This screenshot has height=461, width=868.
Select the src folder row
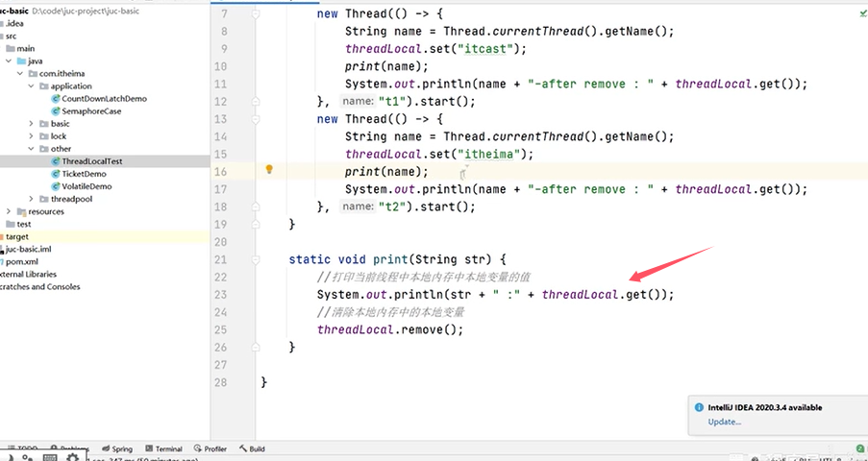coord(12,36)
